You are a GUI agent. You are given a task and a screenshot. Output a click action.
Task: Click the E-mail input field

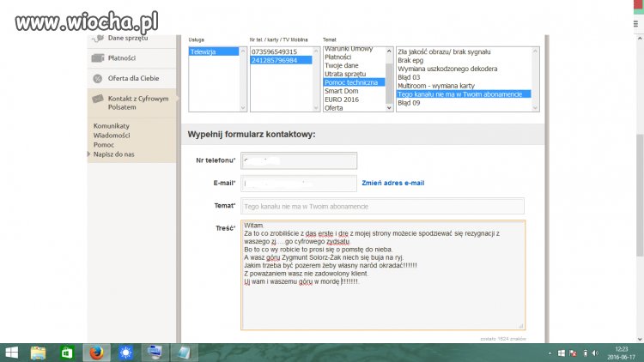[x=299, y=183]
